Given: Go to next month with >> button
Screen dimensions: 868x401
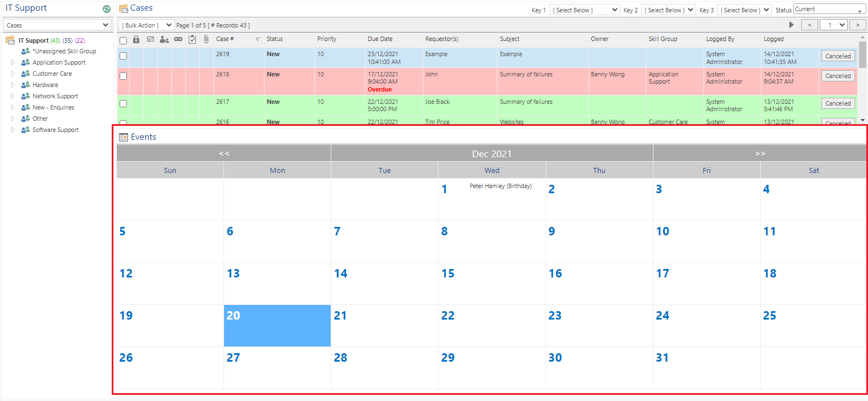Looking at the screenshot, I should [760, 153].
